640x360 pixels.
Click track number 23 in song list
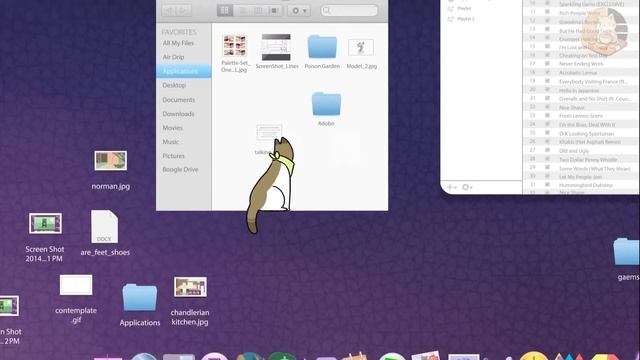(532, 116)
